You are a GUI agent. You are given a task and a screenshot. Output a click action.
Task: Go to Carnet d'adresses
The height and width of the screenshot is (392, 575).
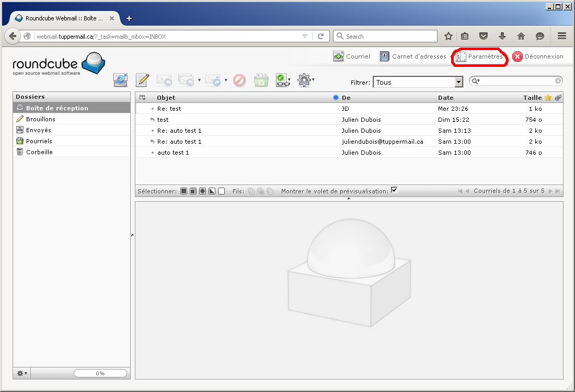pos(413,56)
